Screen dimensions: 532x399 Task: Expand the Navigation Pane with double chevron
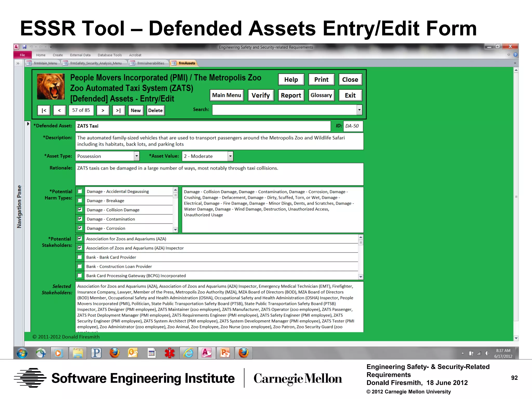pyautogui.click(x=18, y=63)
